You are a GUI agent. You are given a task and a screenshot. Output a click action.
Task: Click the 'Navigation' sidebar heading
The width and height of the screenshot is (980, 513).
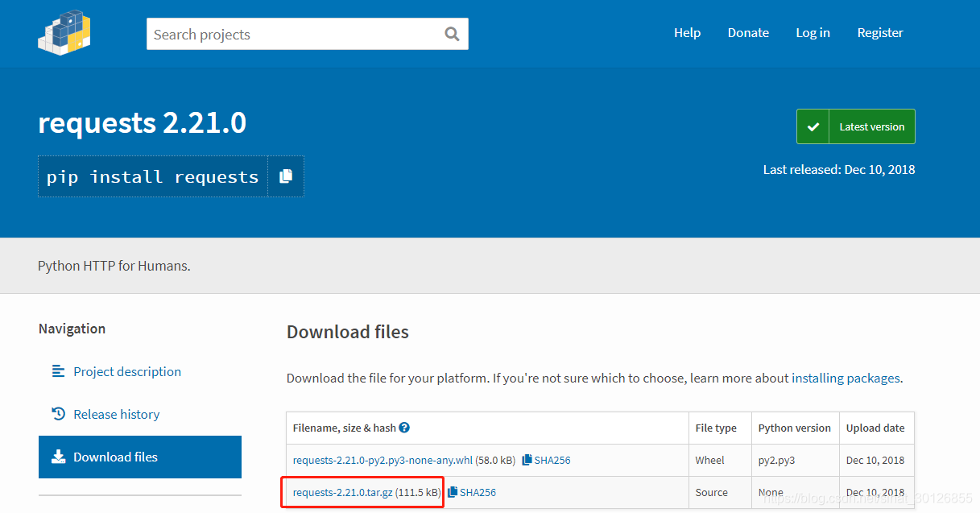[x=72, y=329]
